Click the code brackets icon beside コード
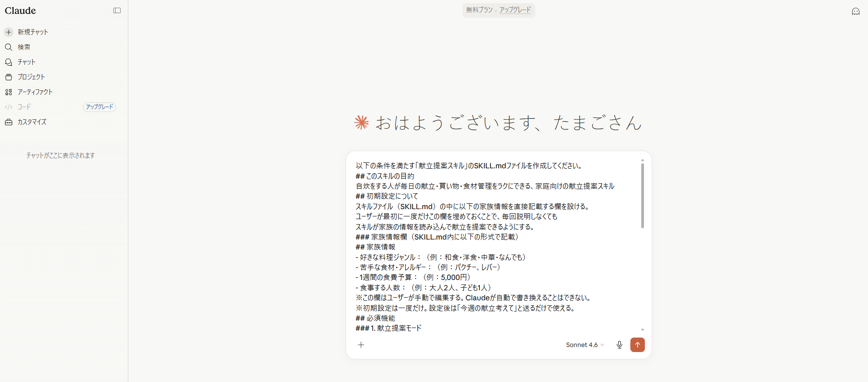The image size is (868, 382). pos(9,107)
